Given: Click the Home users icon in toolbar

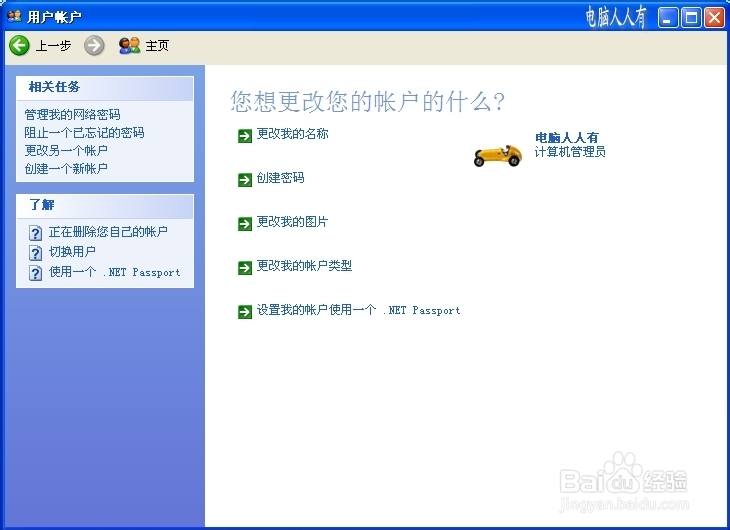Looking at the screenshot, I should tap(129, 46).
